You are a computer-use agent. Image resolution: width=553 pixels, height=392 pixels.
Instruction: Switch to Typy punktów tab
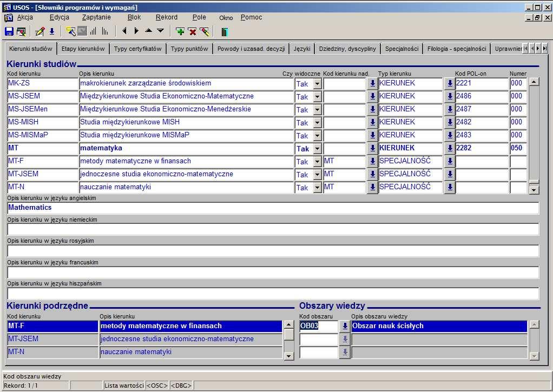coord(190,49)
